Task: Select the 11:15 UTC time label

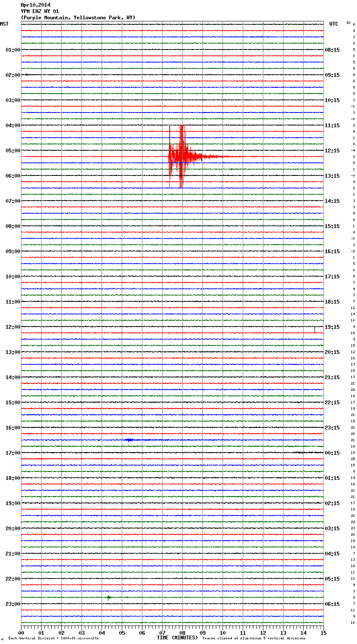Action: [x=332, y=126]
